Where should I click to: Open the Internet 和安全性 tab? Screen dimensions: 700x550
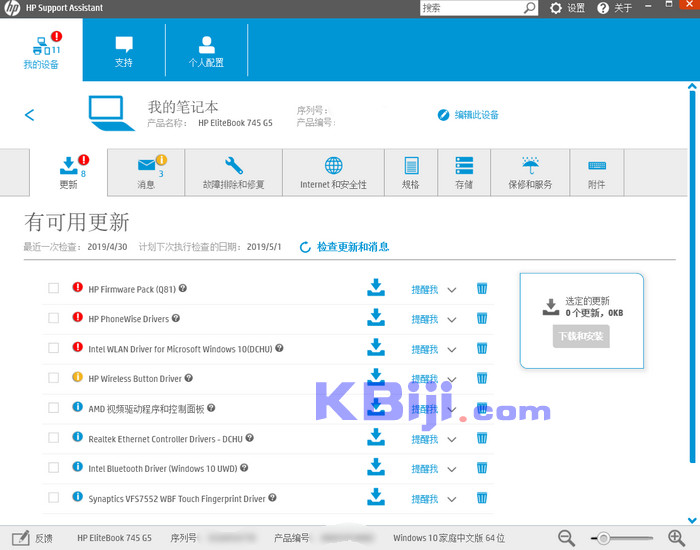tap(333, 172)
